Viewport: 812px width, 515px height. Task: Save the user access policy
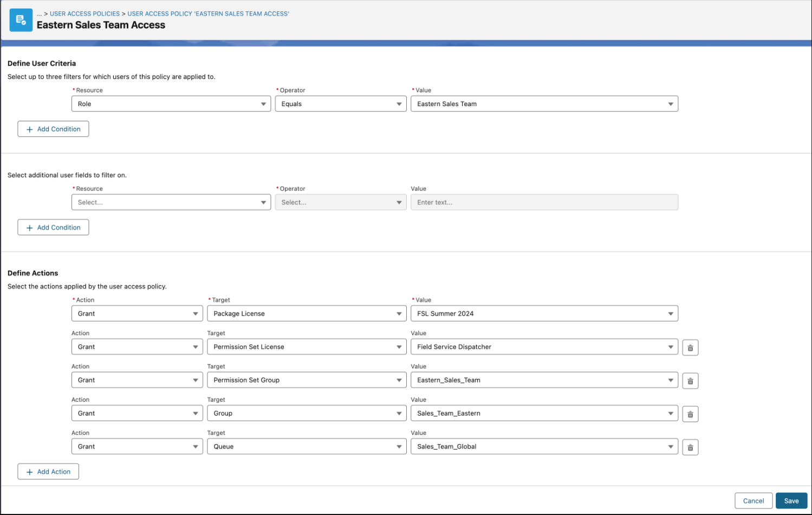coord(791,501)
